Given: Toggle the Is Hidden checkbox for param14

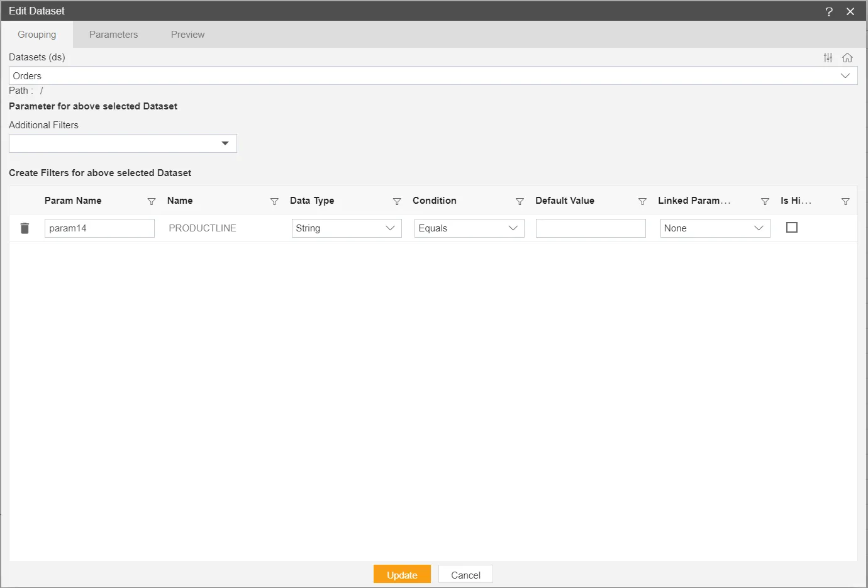Looking at the screenshot, I should coord(792,228).
